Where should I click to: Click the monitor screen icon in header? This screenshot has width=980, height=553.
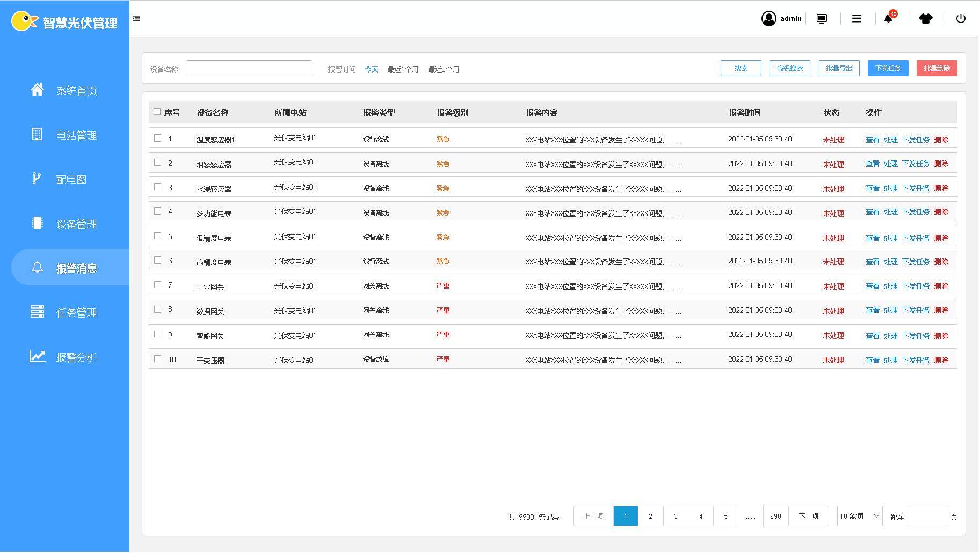[822, 19]
